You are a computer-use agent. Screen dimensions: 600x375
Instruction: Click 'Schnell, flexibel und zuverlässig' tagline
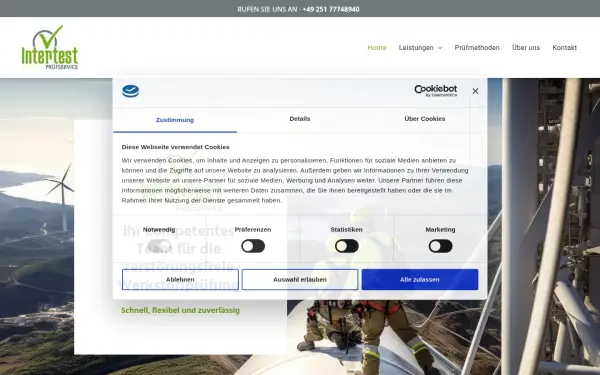point(181,310)
